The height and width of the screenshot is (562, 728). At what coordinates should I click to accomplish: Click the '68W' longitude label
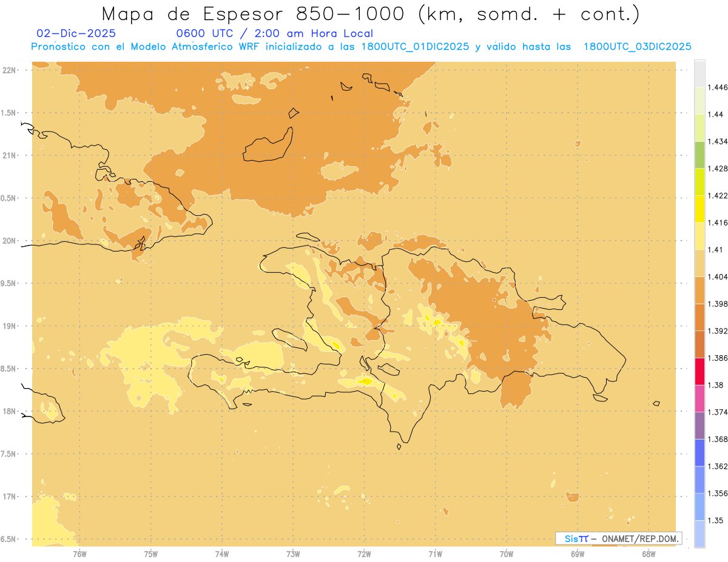649,554
